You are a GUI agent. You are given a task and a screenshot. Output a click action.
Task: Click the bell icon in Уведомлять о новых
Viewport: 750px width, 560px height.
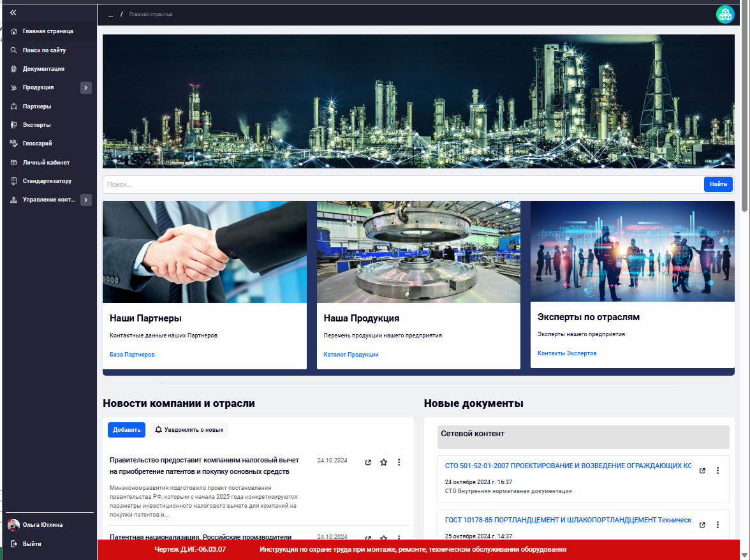click(158, 430)
